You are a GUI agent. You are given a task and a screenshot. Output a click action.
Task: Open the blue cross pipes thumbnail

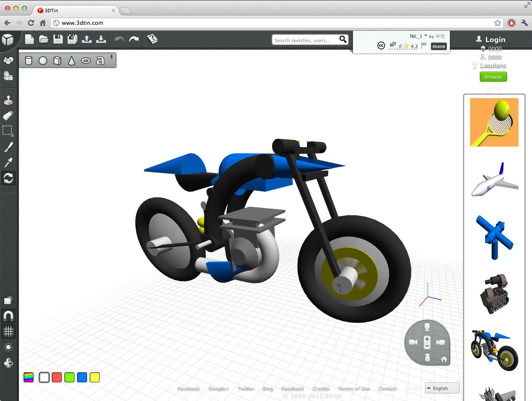point(494,237)
